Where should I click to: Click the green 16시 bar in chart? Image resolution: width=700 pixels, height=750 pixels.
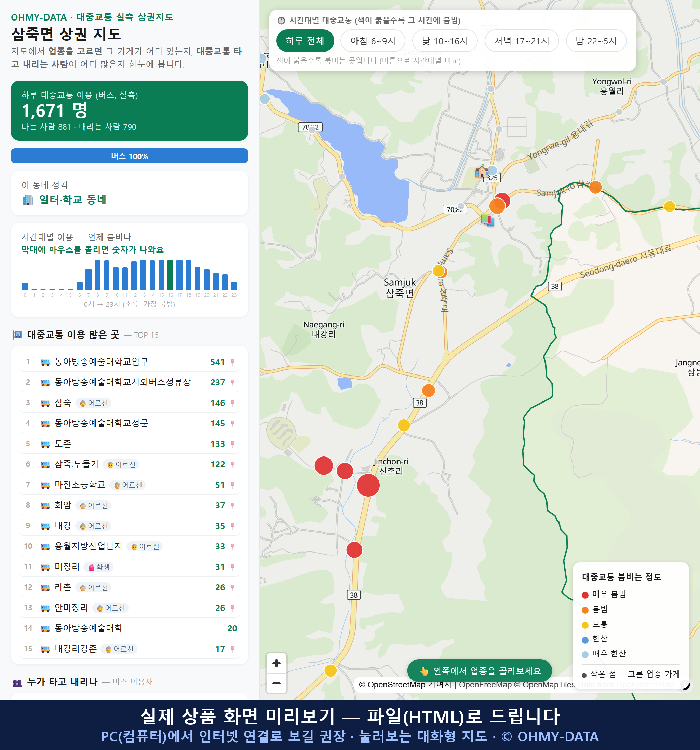[x=170, y=275]
